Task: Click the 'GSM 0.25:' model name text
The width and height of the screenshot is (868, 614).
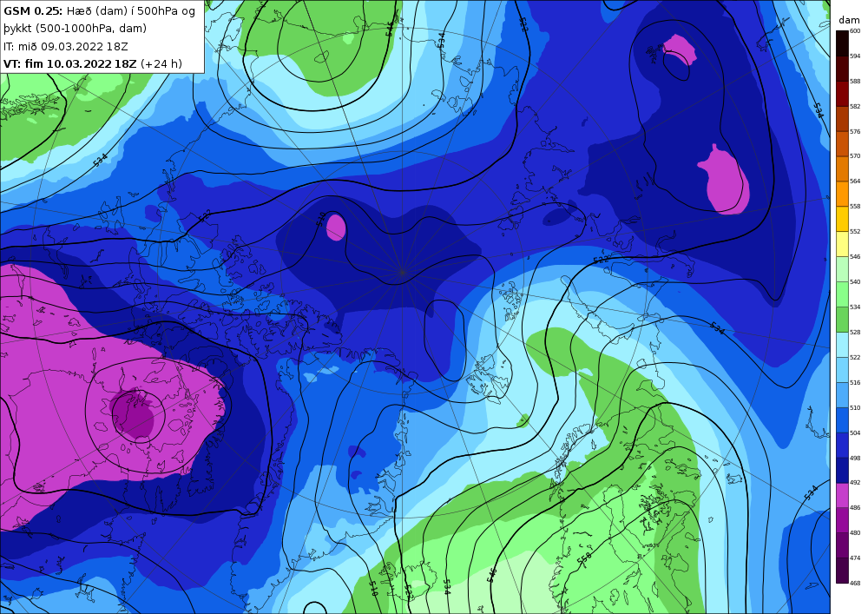Action: 33,11
